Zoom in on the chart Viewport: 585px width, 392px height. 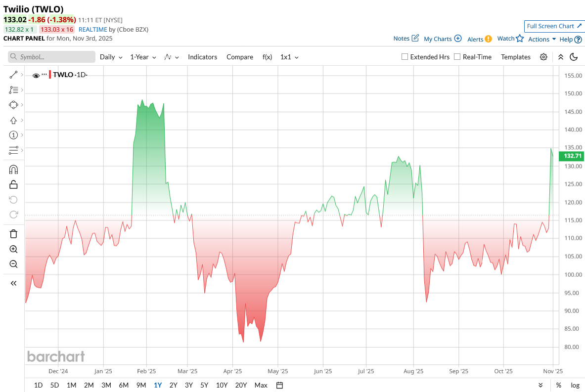13,249
